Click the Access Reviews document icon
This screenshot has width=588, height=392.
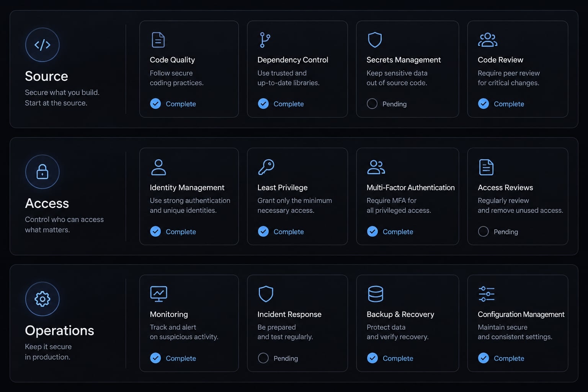tap(486, 167)
